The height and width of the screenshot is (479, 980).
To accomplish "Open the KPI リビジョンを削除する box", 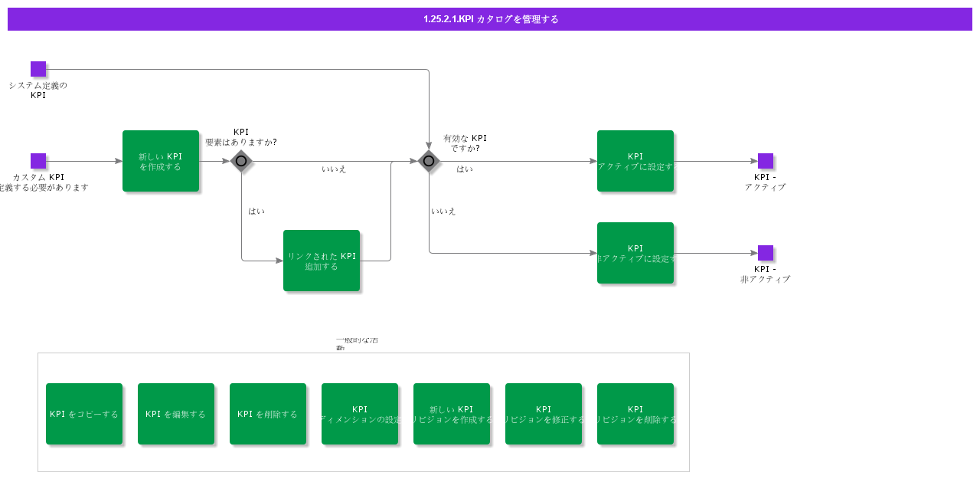I will click(635, 414).
